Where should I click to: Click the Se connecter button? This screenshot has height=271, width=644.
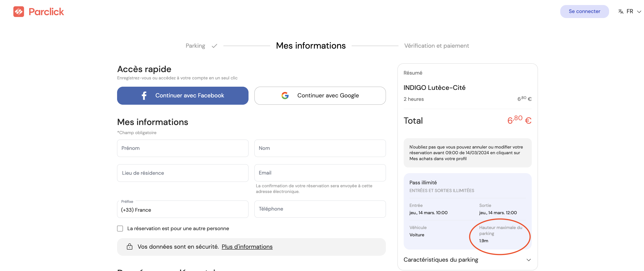pos(584,11)
